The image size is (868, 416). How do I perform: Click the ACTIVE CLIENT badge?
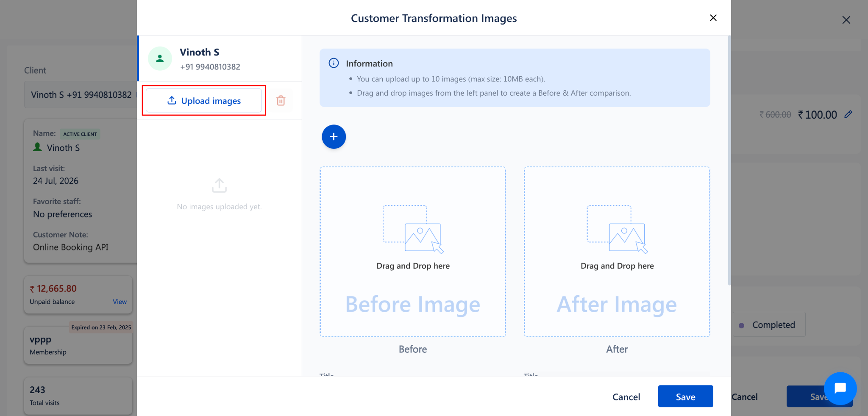80,134
